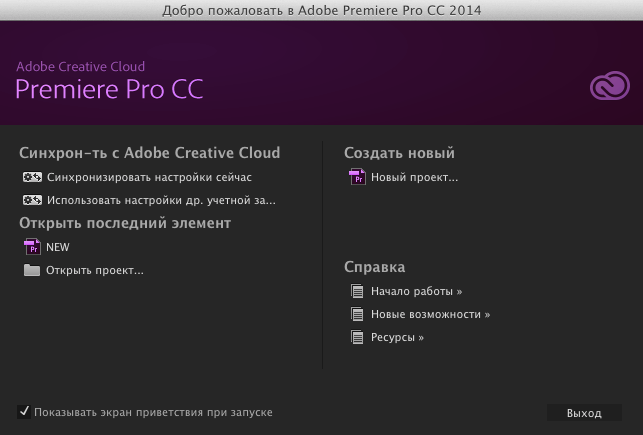Viewport: 643px width, 435px height.
Task: Click the Выход button
Action: pyautogui.click(x=584, y=413)
